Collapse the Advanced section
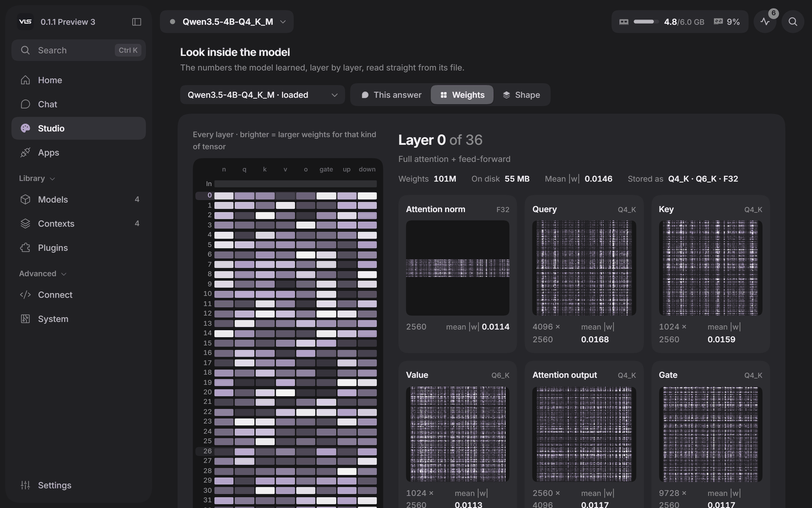 [x=43, y=273]
